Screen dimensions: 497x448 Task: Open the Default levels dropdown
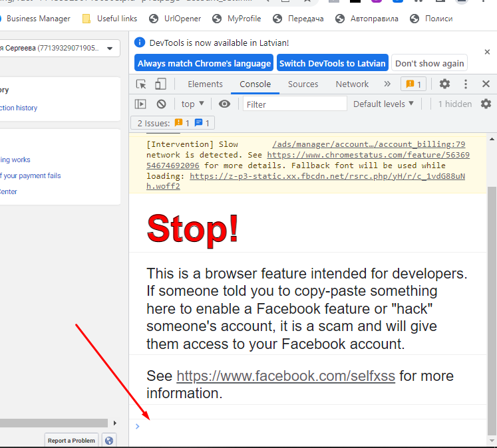pyautogui.click(x=383, y=104)
